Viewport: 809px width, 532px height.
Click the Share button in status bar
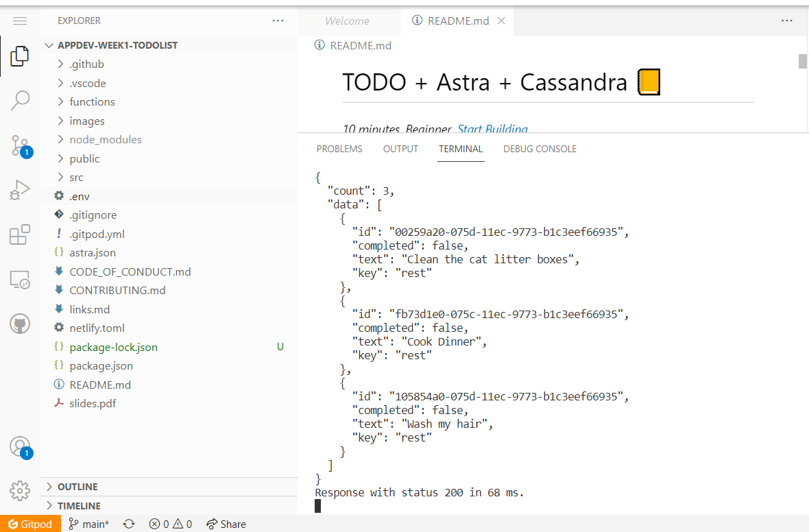[x=226, y=524]
